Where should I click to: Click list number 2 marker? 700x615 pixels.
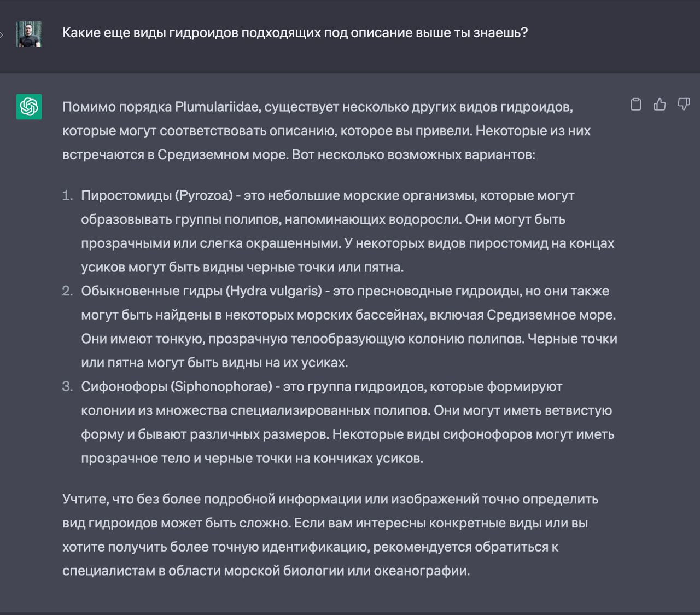(x=67, y=291)
